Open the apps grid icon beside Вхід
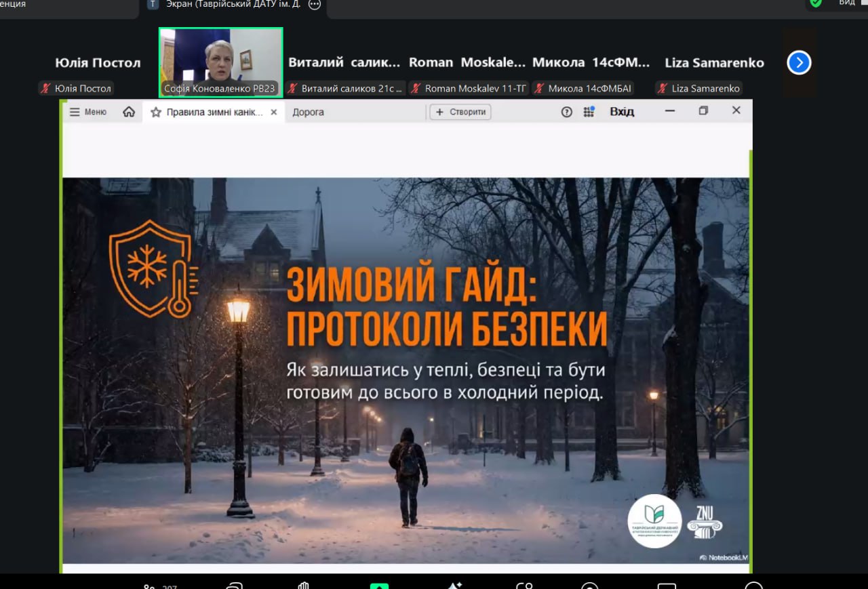The image size is (868, 589). click(589, 112)
